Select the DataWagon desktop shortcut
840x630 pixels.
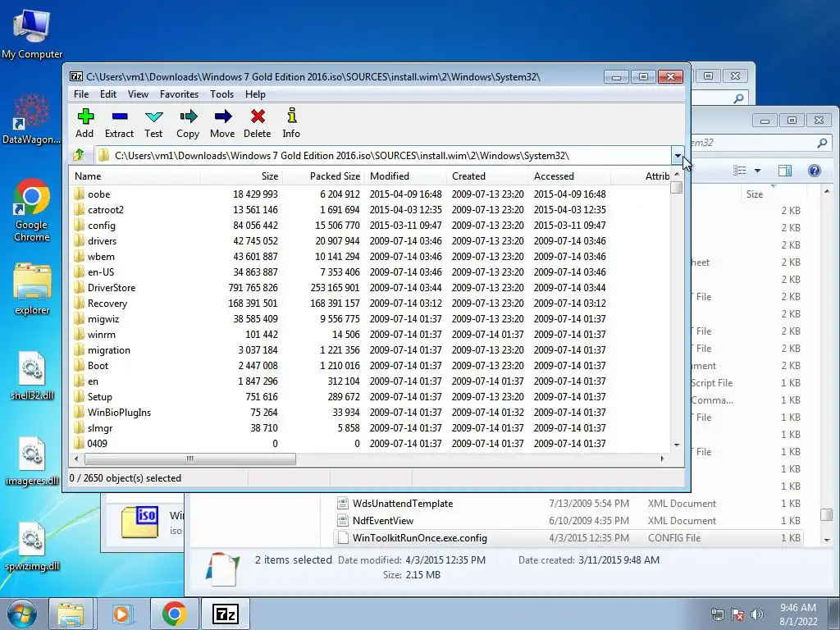tap(32, 119)
